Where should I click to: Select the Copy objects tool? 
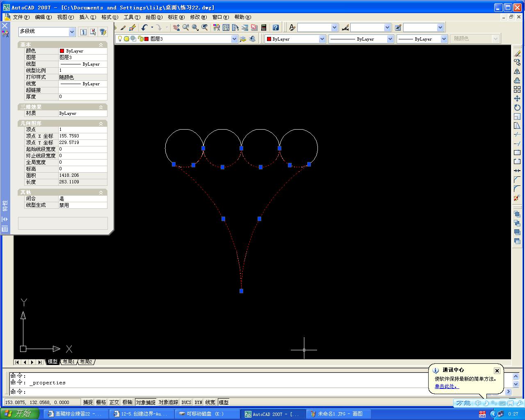[517, 62]
